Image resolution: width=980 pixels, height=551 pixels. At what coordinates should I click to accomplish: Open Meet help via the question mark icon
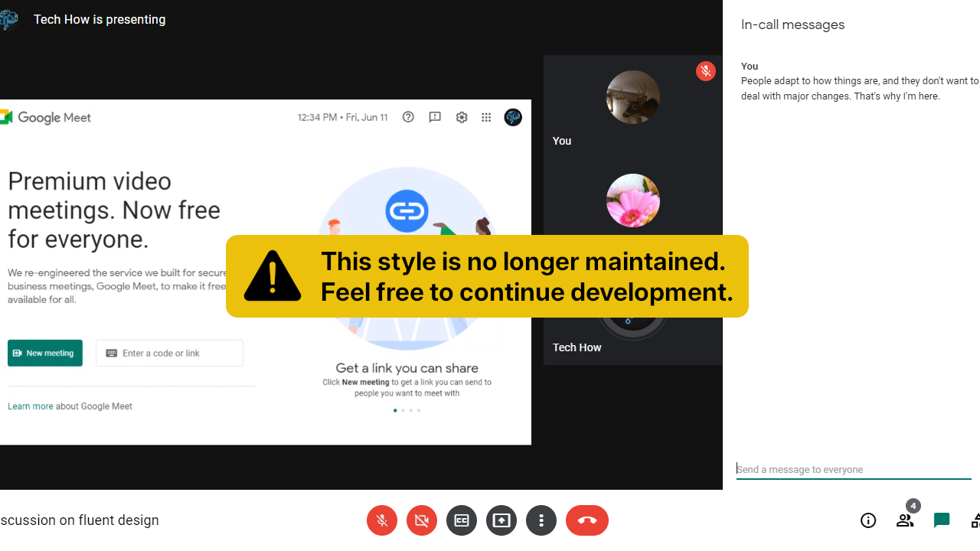(x=407, y=117)
